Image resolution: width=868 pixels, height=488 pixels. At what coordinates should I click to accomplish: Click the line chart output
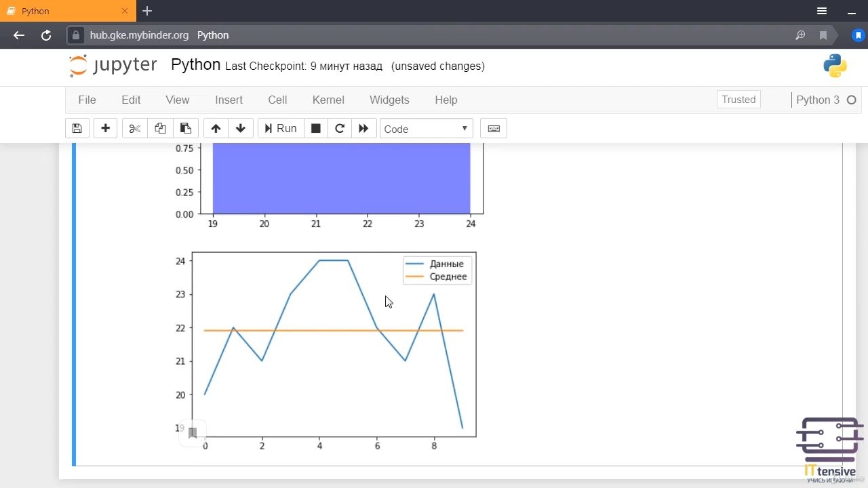pyautogui.click(x=326, y=350)
